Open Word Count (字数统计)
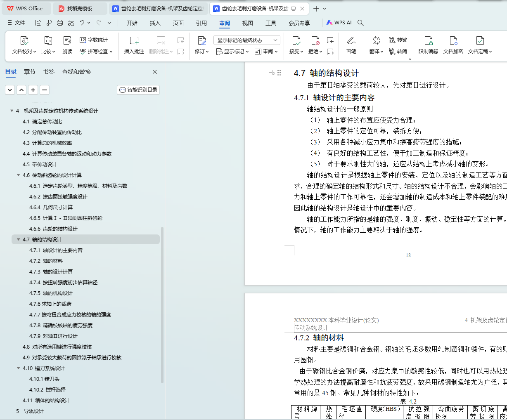This screenshot has width=507, height=420. pos(94,40)
